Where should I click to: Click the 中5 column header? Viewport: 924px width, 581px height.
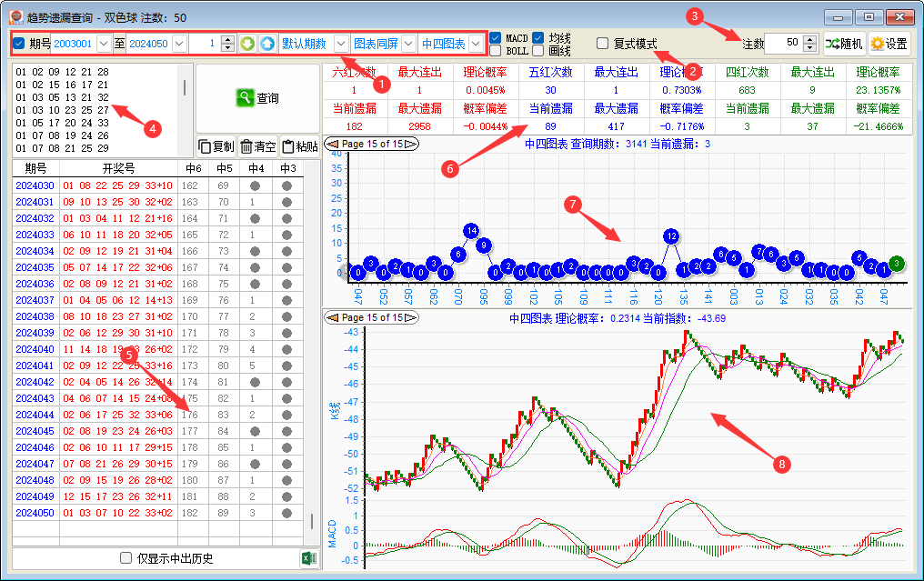pyautogui.click(x=225, y=168)
